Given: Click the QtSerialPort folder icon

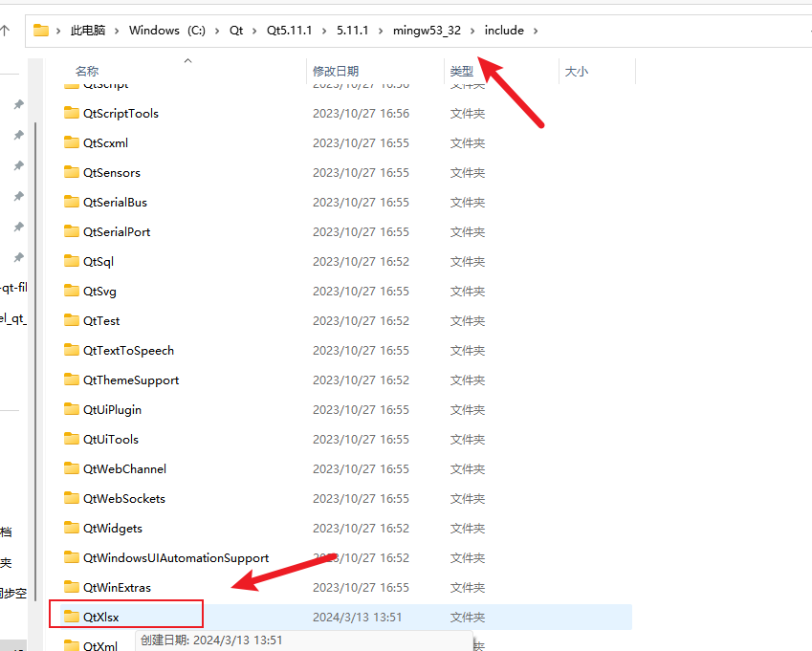Looking at the screenshot, I should (x=72, y=231).
